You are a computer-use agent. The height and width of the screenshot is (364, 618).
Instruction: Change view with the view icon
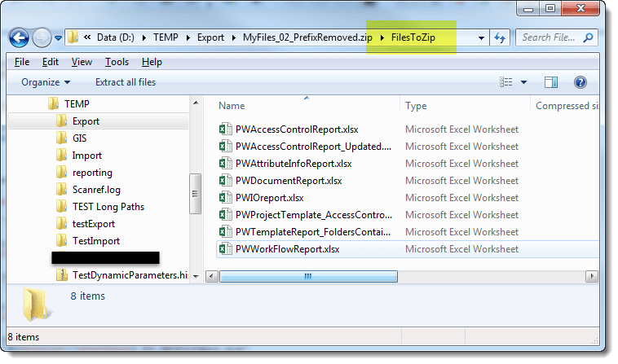tap(506, 82)
